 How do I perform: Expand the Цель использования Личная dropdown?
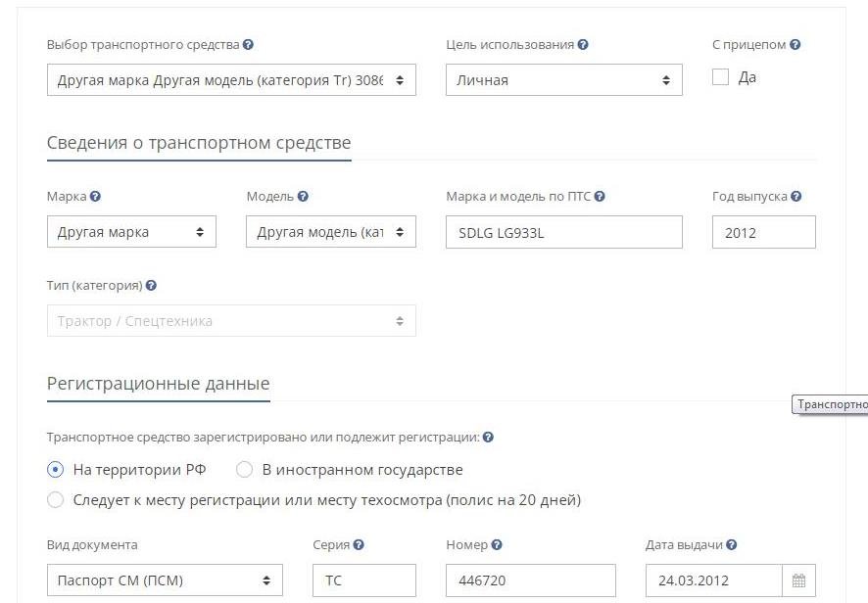tap(564, 80)
